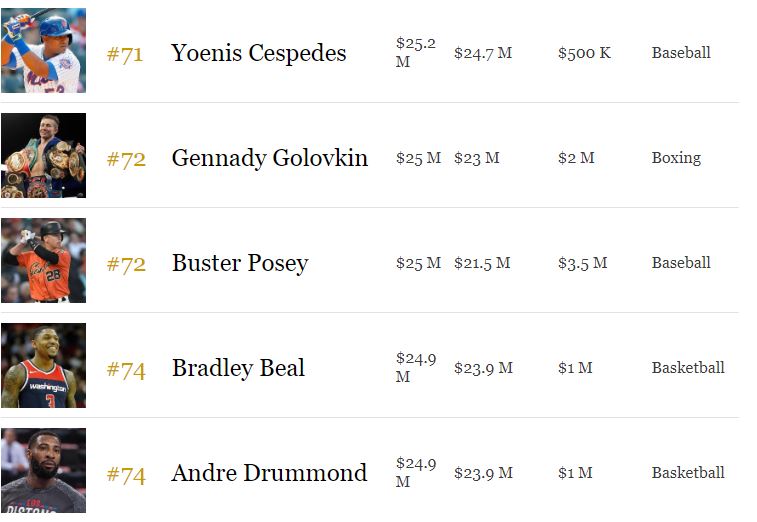Click Cespedes' Baseball sport label

pos(681,53)
